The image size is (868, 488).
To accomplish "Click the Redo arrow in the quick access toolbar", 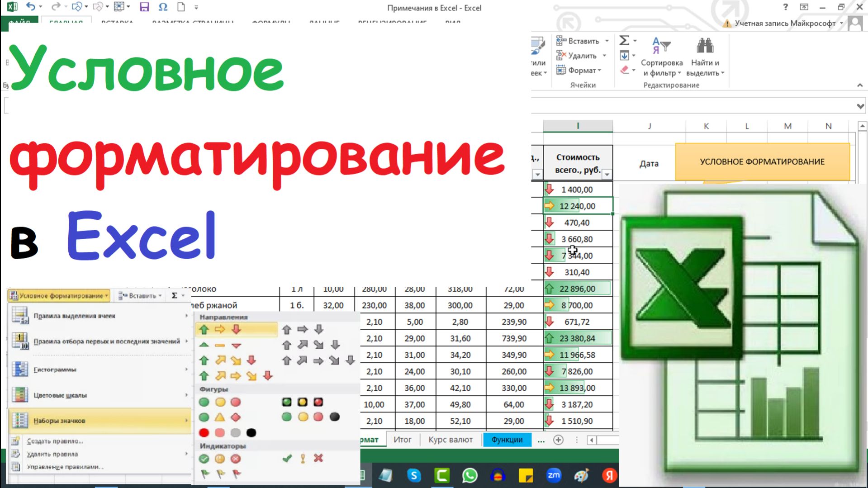I will [56, 7].
